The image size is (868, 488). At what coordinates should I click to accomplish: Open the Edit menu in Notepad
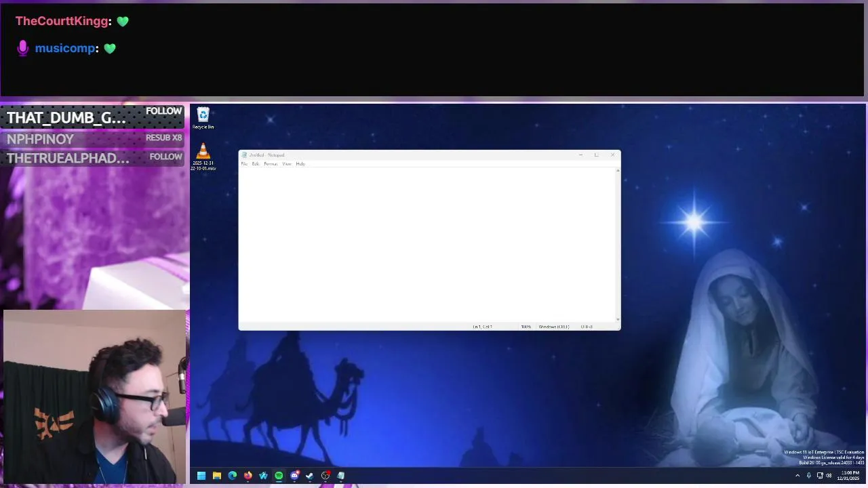[256, 164]
